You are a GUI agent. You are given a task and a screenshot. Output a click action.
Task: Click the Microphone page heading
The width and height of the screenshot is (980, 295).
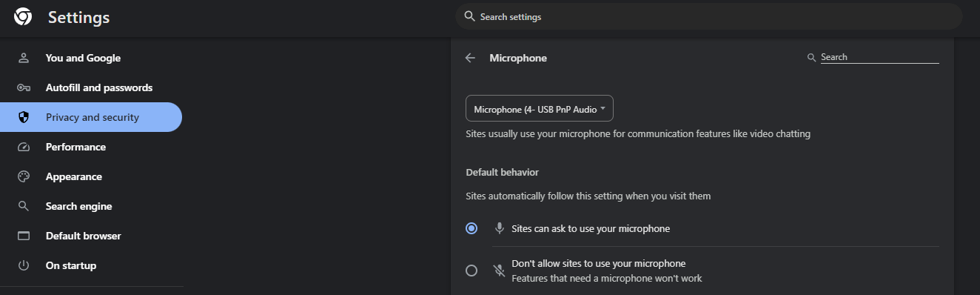(x=518, y=58)
